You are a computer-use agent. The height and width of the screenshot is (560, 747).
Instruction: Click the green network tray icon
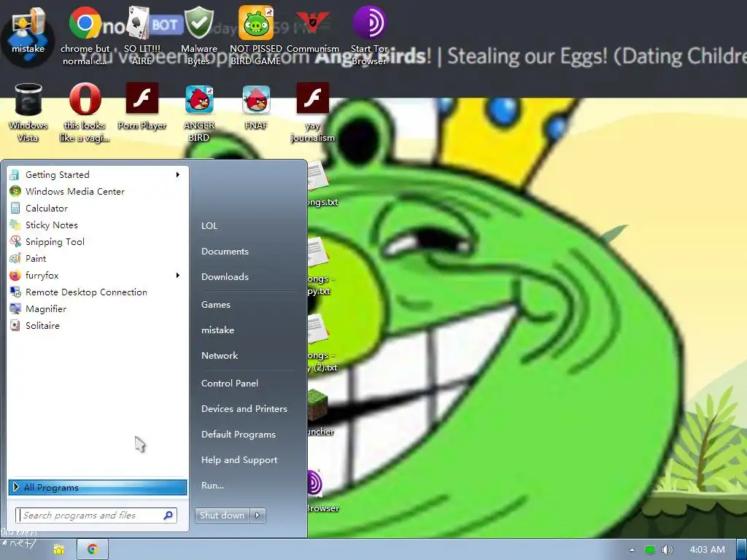[650, 550]
